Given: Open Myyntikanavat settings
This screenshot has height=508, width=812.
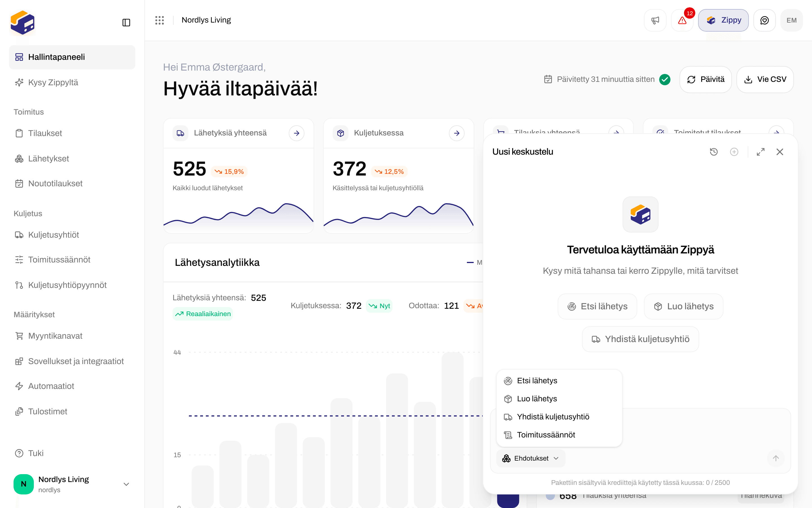Looking at the screenshot, I should click(72, 336).
